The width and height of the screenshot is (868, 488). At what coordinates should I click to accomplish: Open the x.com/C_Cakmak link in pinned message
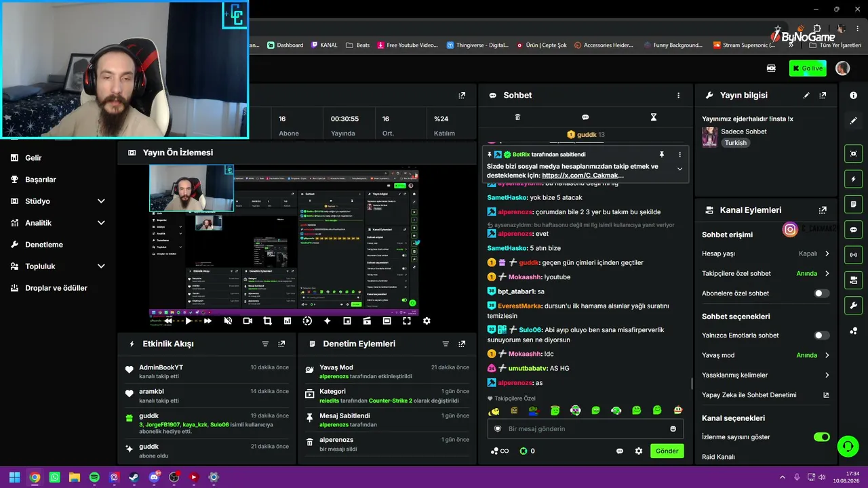[x=583, y=176]
